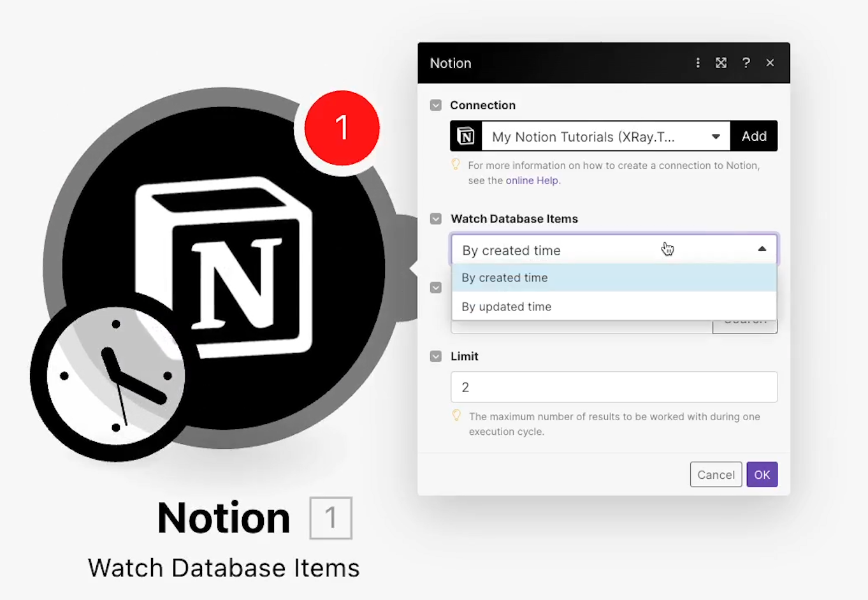Click the red notification badge showing 1
Image resolution: width=868 pixels, height=600 pixels.
[342, 128]
